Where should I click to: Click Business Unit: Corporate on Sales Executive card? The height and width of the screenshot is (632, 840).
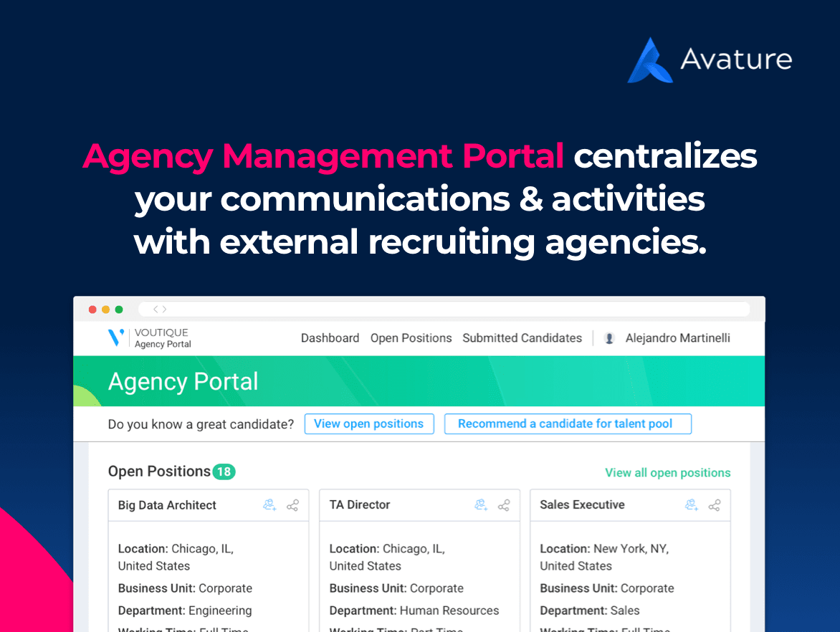click(x=607, y=588)
